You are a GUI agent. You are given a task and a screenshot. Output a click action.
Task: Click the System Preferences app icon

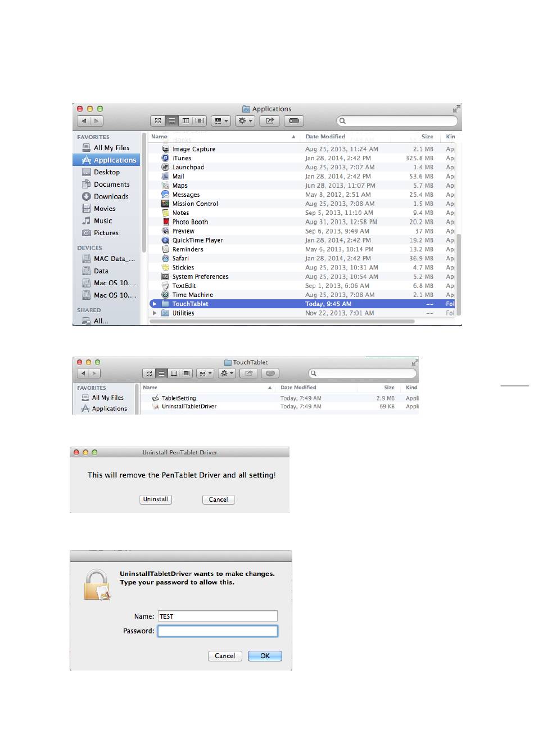pyautogui.click(x=165, y=277)
